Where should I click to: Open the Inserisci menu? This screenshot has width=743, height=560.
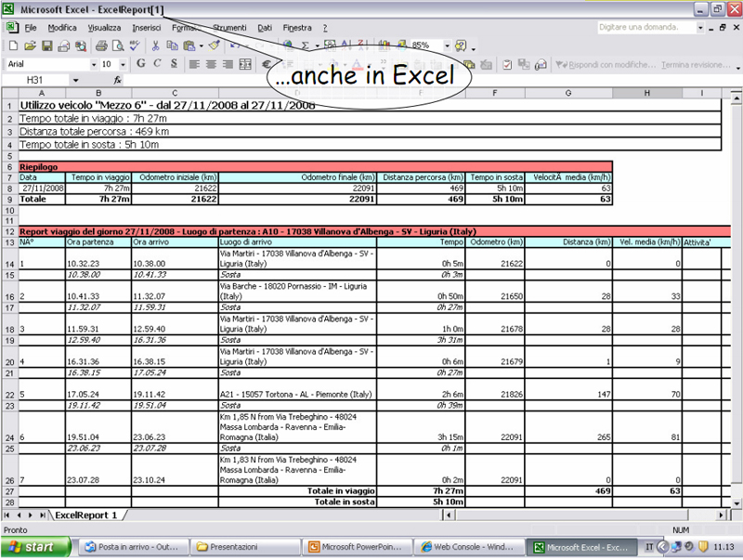pyautogui.click(x=147, y=28)
